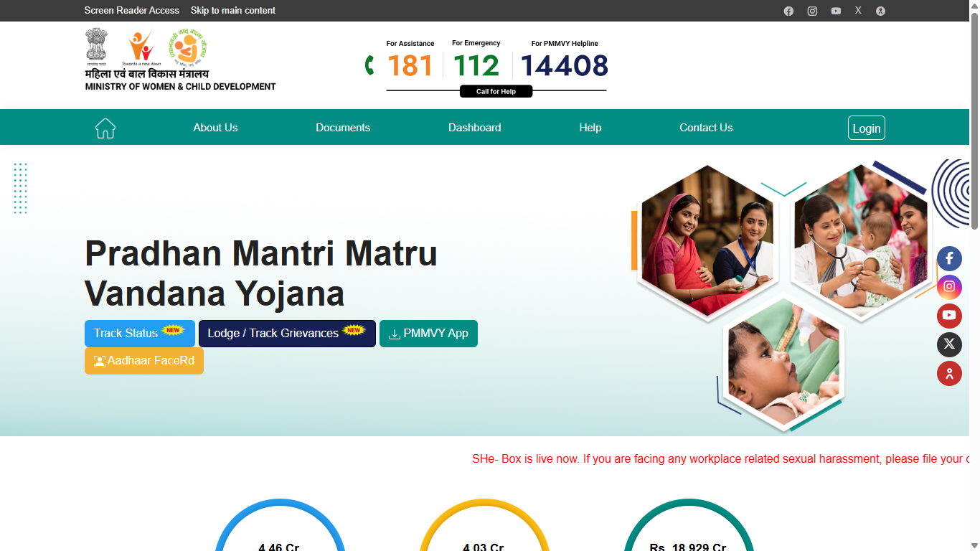Open YouTube icon in top header bar
Viewport: 980px width, 551px height.
coord(836,11)
